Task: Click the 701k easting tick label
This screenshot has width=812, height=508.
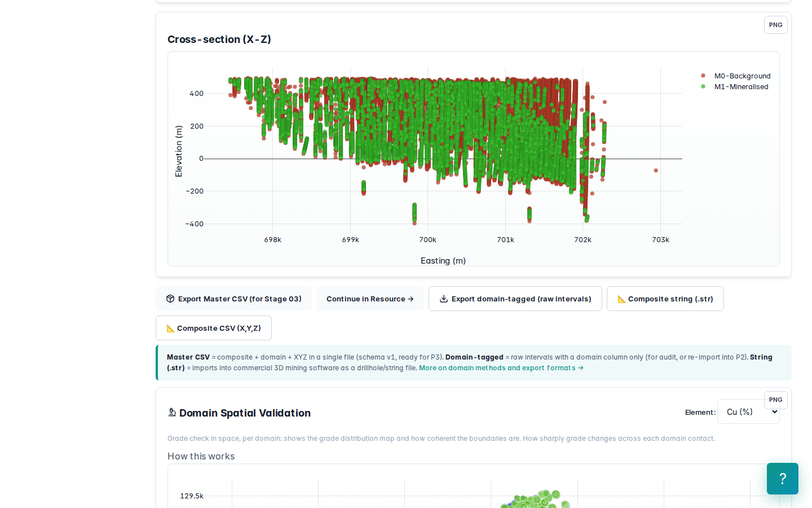Action: [x=506, y=240]
